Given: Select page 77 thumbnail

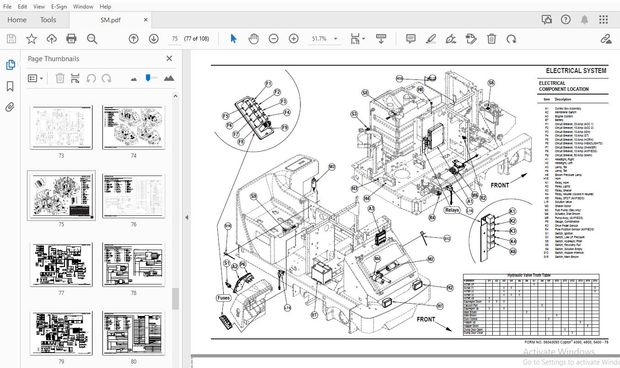Looking at the screenshot, I should [61, 264].
